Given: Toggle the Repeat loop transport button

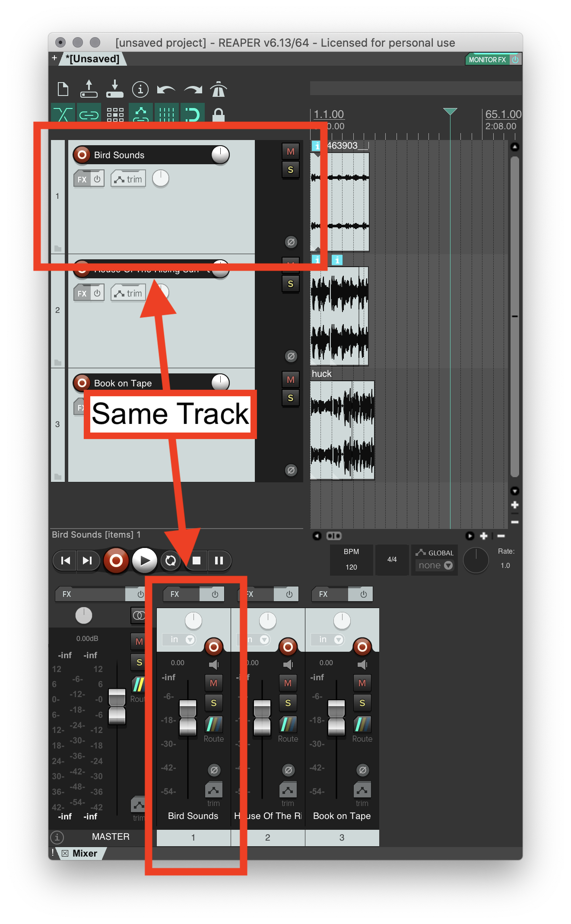Looking at the screenshot, I should [x=171, y=561].
